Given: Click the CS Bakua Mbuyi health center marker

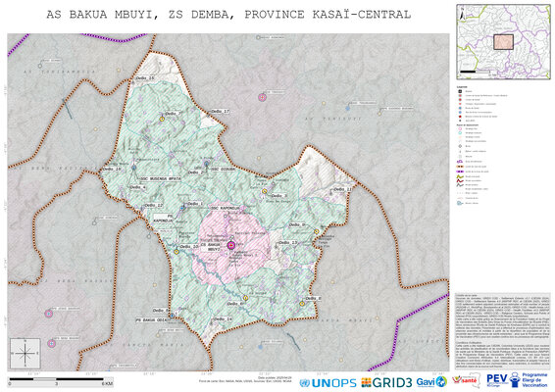Looking at the screenshot, I should [231, 245].
